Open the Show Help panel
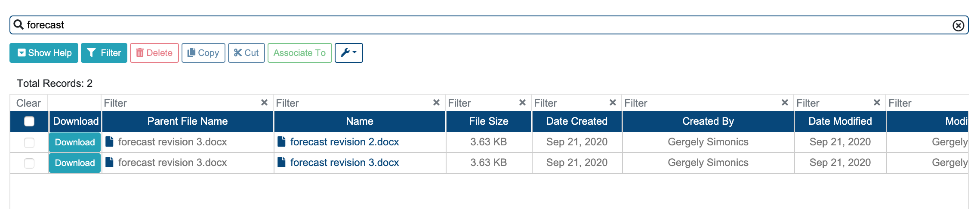This screenshot has height=209, width=980. pyautogui.click(x=44, y=53)
